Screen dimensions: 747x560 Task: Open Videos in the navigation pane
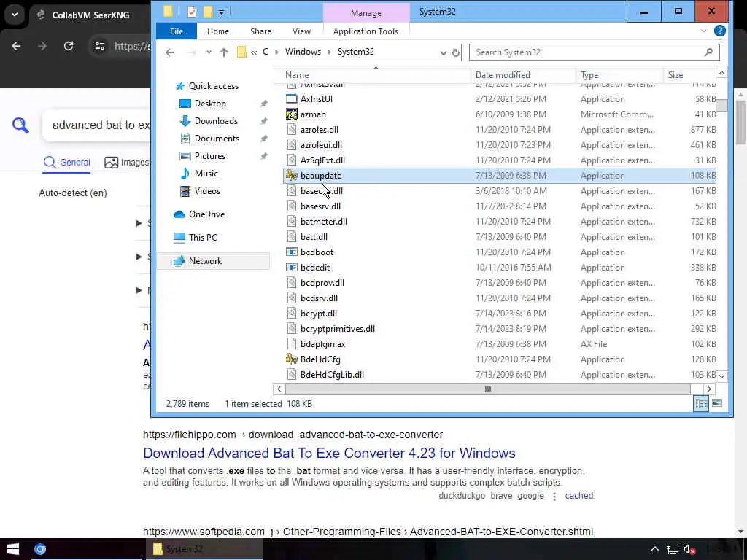(x=207, y=191)
